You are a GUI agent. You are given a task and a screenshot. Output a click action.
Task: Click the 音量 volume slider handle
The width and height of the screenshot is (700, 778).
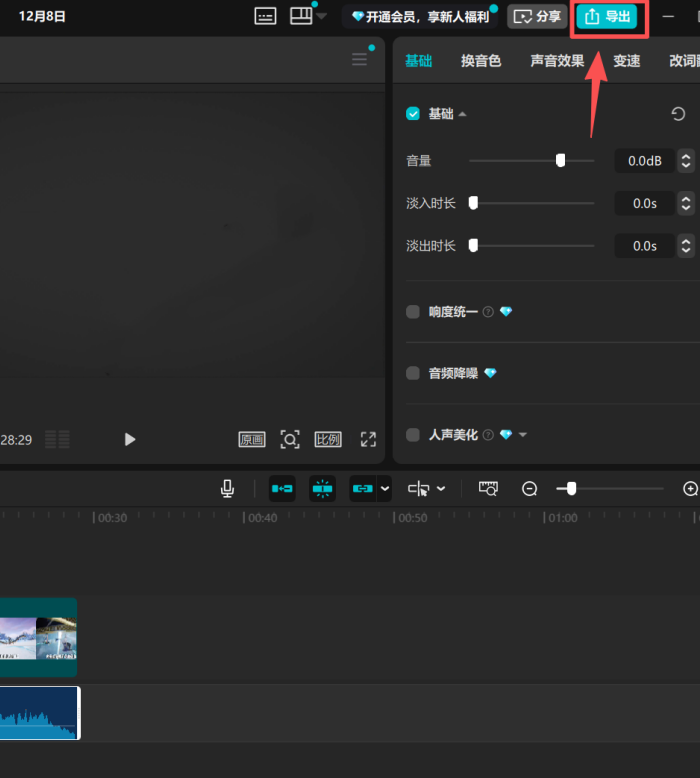click(561, 160)
